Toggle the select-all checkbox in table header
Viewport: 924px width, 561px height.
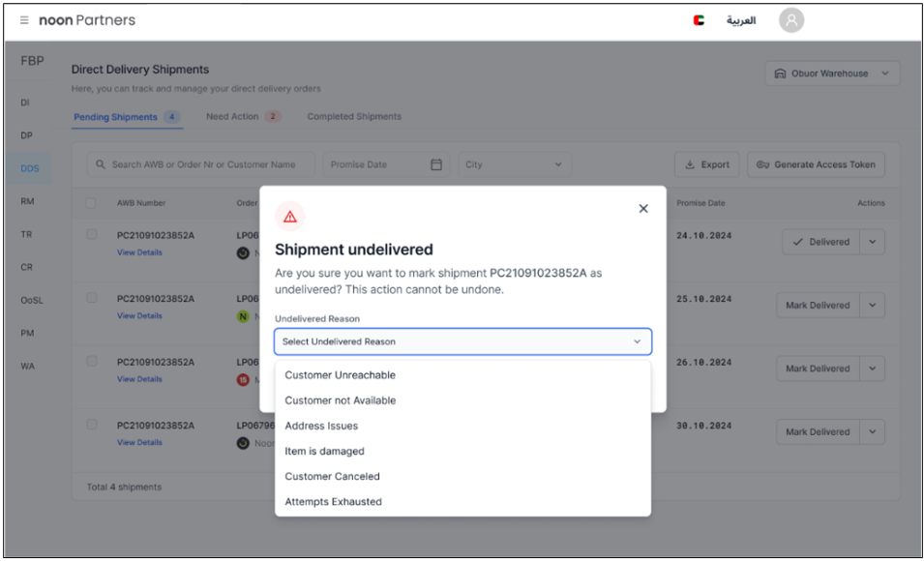tap(92, 203)
